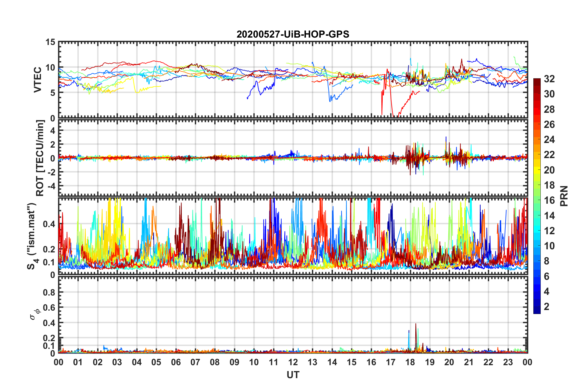Click the sigma-phi y-axis label
The width and height of the screenshot is (586, 392).
(x=35, y=314)
